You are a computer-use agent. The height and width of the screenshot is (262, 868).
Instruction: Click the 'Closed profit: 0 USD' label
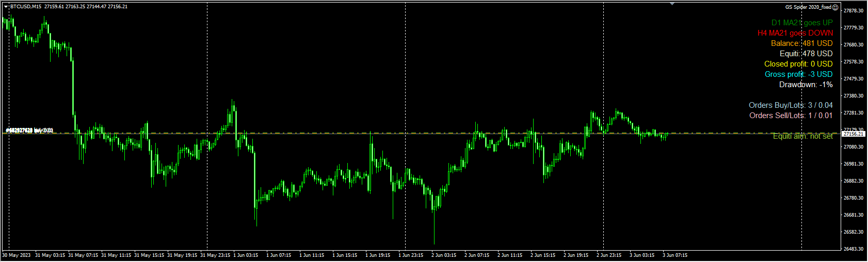(798, 64)
